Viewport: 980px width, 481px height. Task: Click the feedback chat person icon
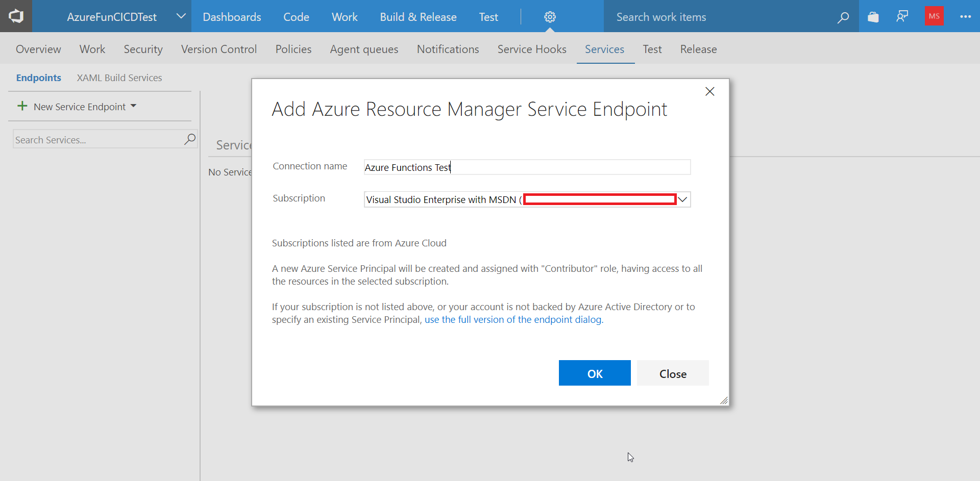point(902,17)
